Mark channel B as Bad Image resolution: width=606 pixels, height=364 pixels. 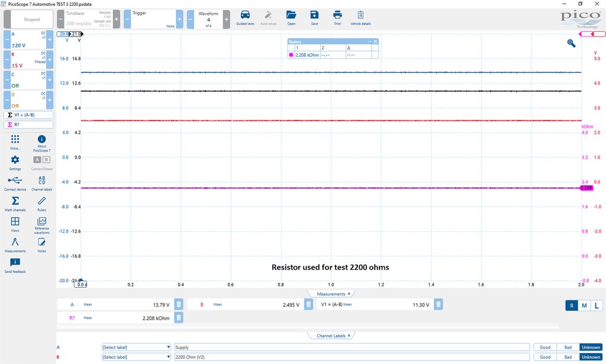[x=568, y=357]
